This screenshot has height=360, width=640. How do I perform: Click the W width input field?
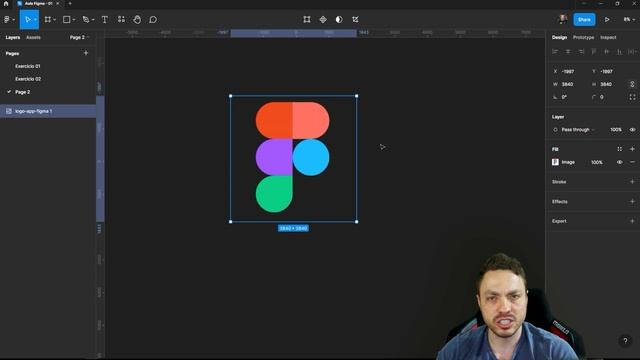(x=568, y=84)
